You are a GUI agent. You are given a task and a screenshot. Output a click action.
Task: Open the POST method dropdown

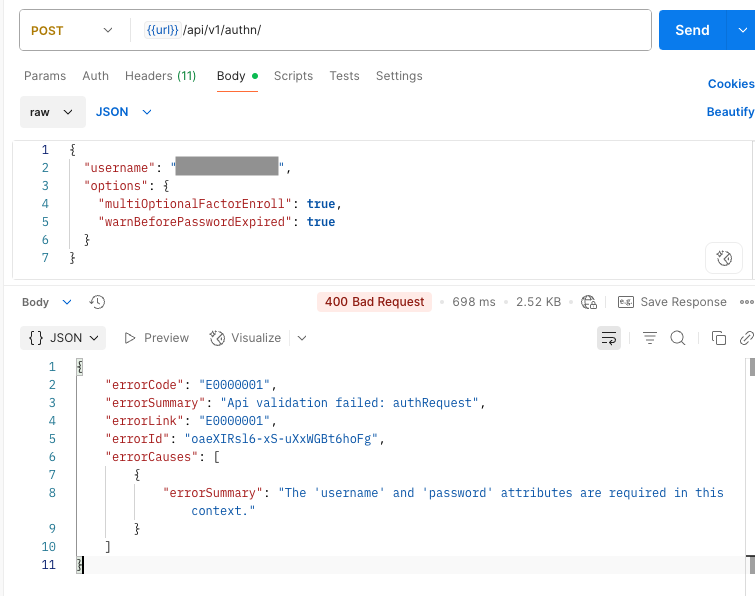tap(72, 30)
